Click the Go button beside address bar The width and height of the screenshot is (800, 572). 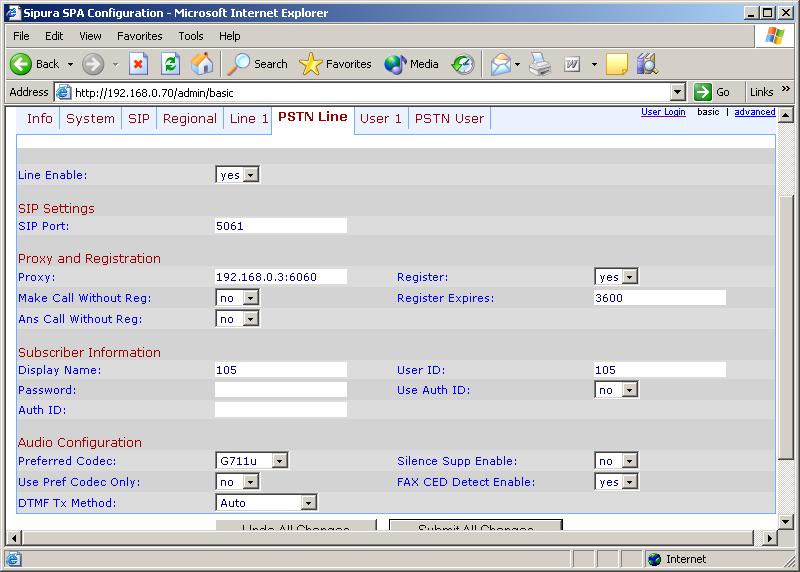(x=713, y=92)
